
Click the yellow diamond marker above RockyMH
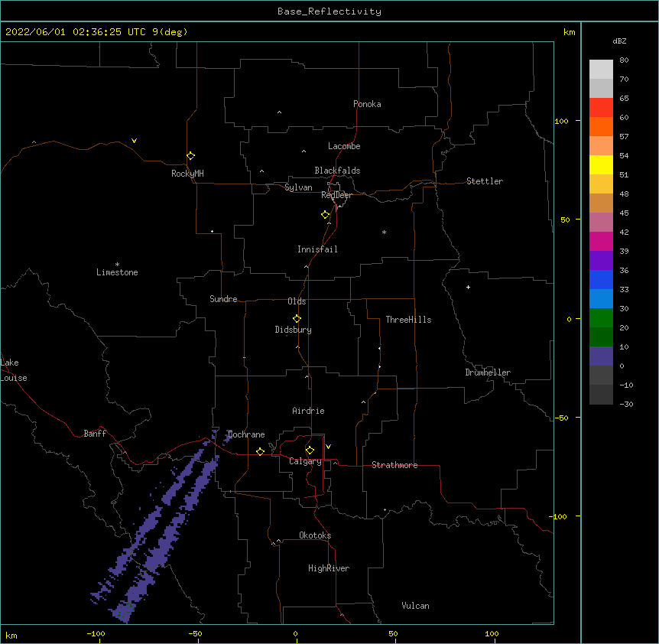pos(190,155)
